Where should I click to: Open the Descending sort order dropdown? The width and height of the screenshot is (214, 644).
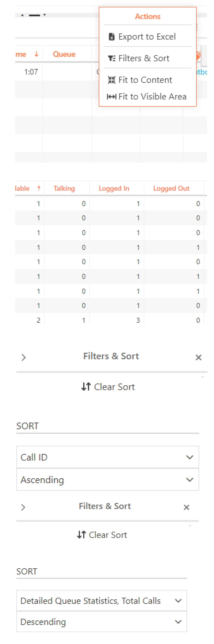click(102, 622)
